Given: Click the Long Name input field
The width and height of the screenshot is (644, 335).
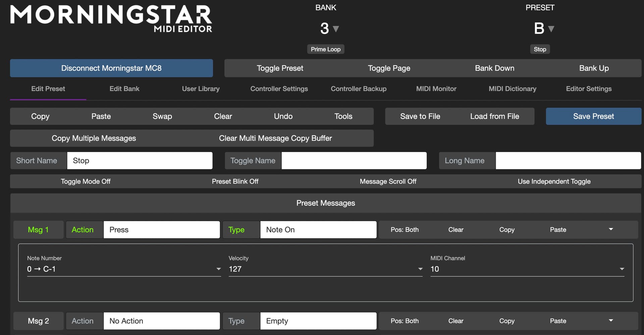Looking at the screenshot, I should click(x=568, y=161).
